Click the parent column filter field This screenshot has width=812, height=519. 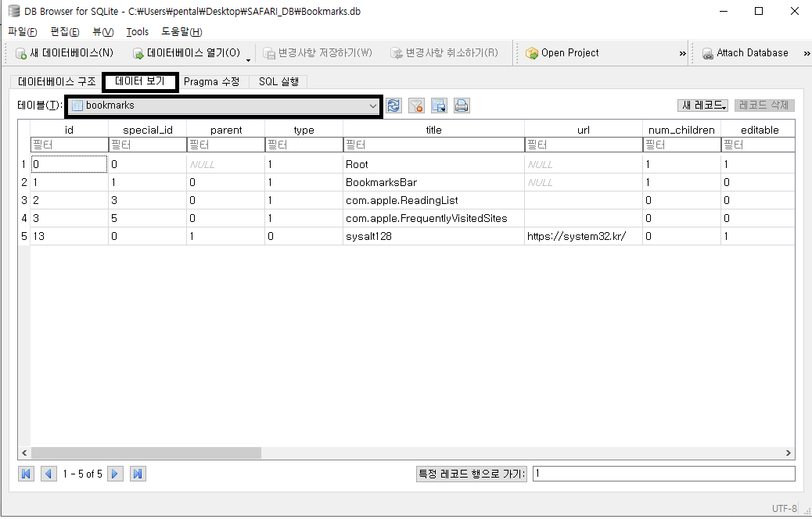click(x=226, y=145)
